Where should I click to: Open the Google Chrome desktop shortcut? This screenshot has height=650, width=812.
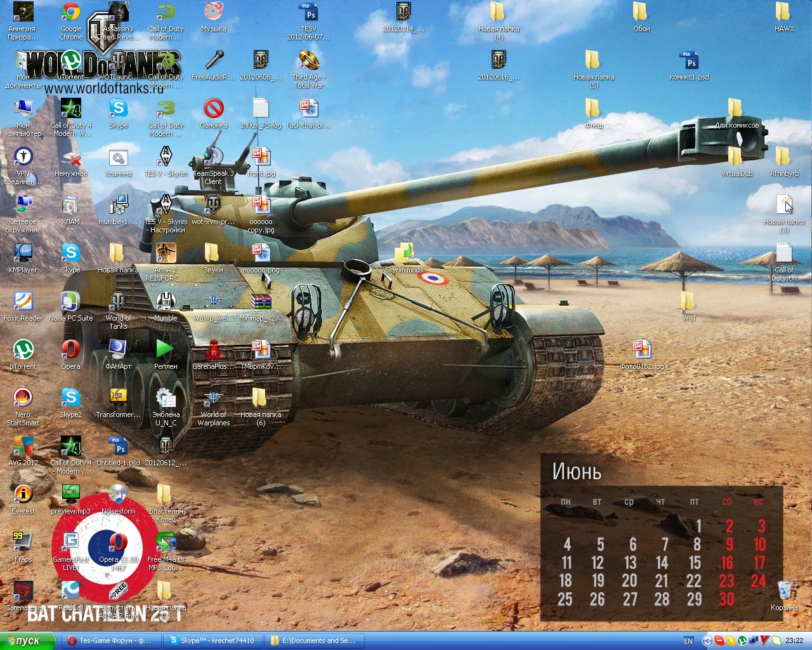tap(70, 14)
